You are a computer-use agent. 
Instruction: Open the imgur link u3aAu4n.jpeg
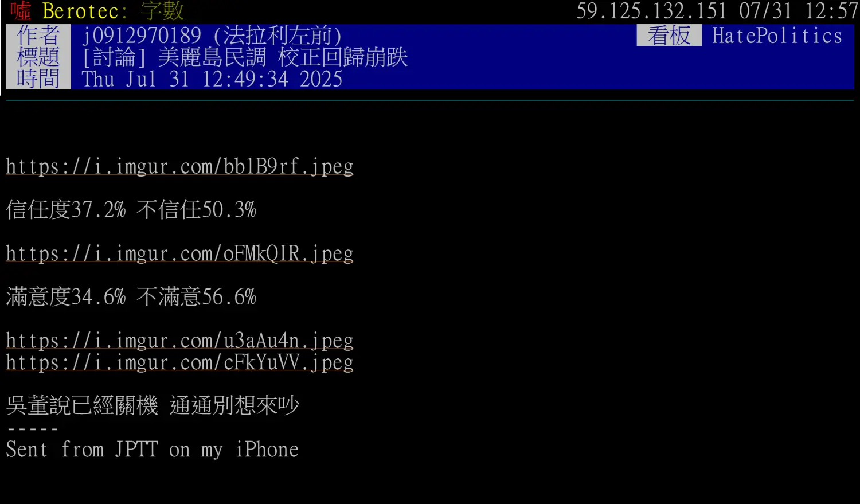[179, 341]
